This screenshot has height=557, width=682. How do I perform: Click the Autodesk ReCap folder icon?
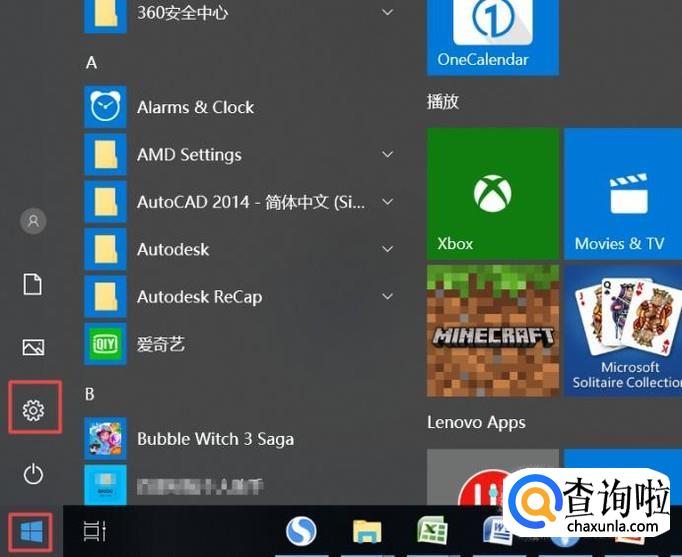105,297
